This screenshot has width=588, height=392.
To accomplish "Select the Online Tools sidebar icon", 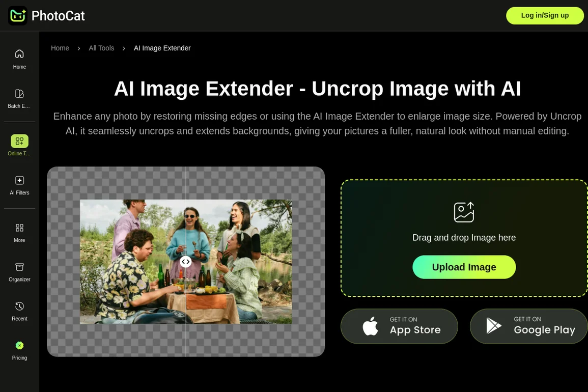I will pyautogui.click(x=19, y=141).
